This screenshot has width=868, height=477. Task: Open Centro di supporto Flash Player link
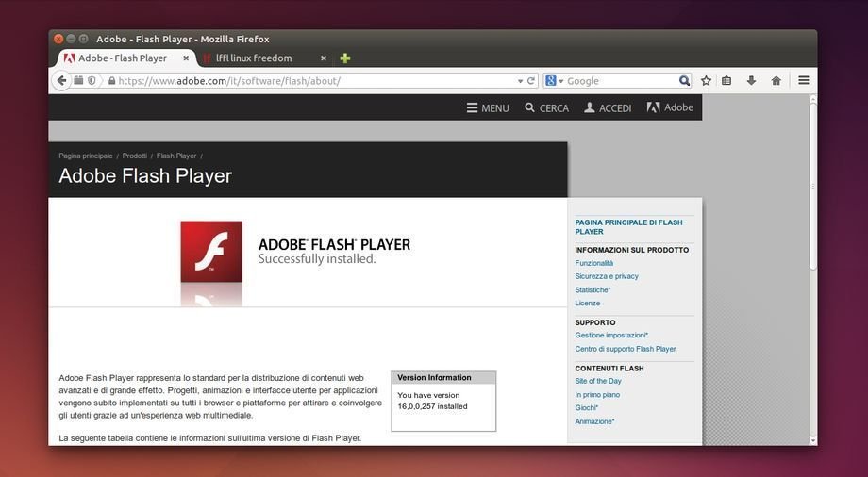pyautogui.click(x=626, y=349)
